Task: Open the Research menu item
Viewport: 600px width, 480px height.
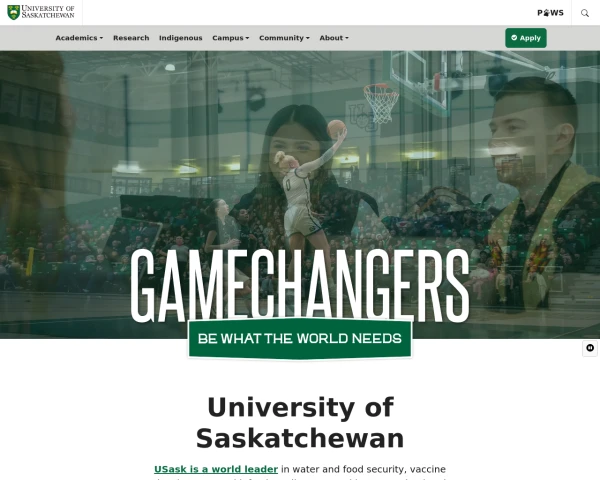Action: pyautogui.click(x=131, y=38)
